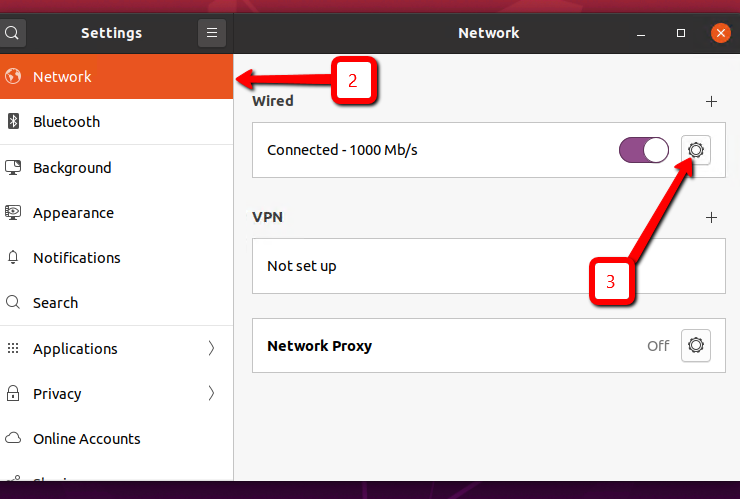The image size is (740, 499).
Task: Open the Settings hamburger menu
Action: pos(212,33)
